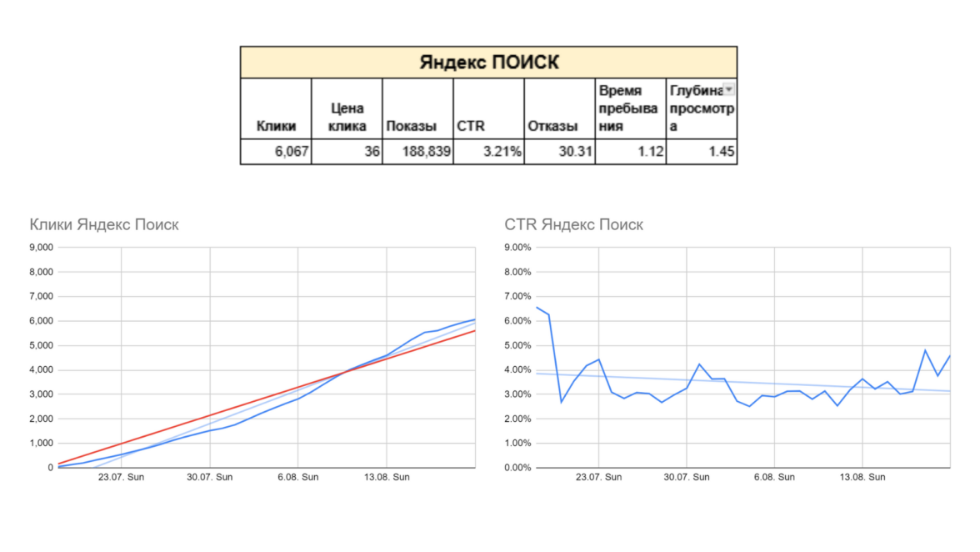This screenshot has height=552, width=980.
Task: Click the 5.00% axis label on CTR chart
Action: point(517,346)
